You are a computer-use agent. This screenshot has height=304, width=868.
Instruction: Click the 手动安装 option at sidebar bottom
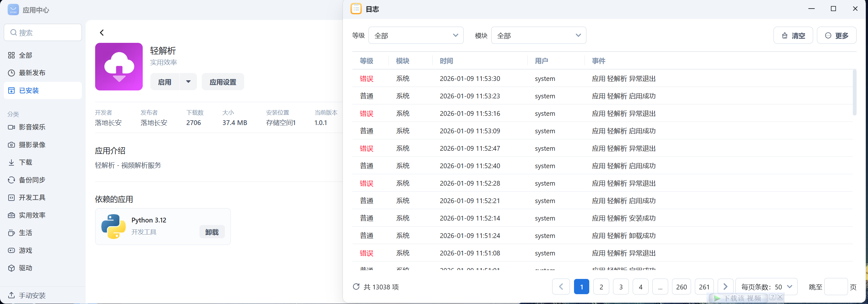click(32, 295)
